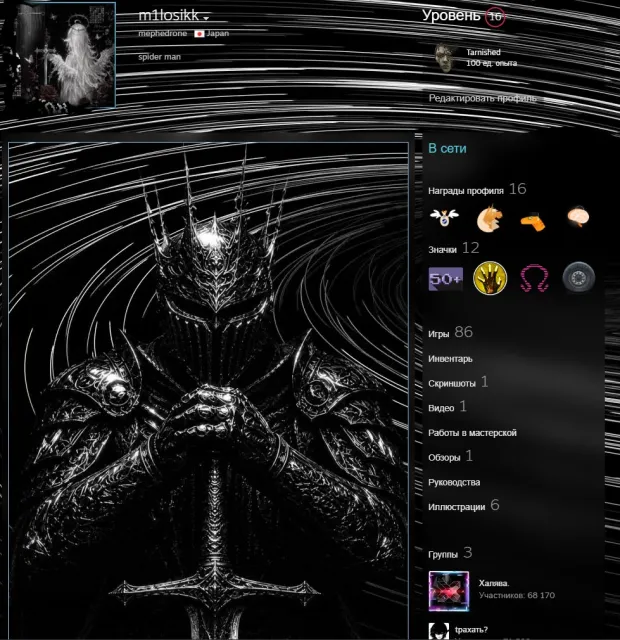Open the 50+ games badge
This screenshot has height=640, width=620.
[x=445, y=279]
